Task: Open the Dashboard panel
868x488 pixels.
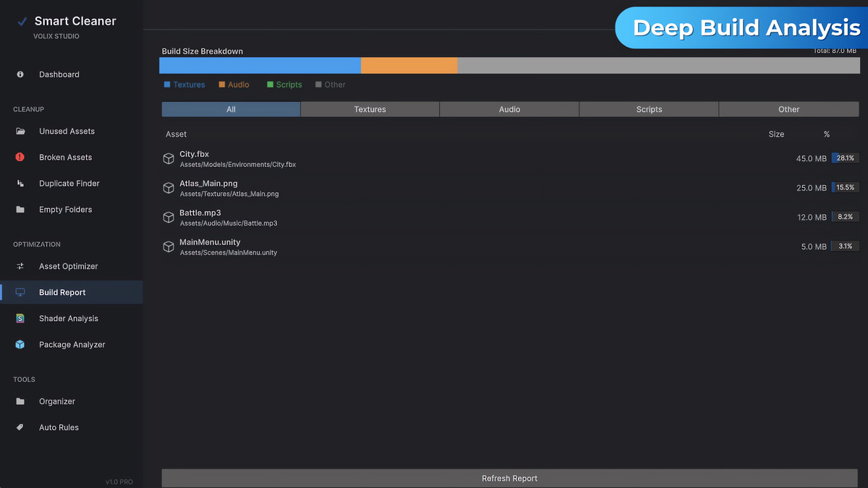Action: 59,74
